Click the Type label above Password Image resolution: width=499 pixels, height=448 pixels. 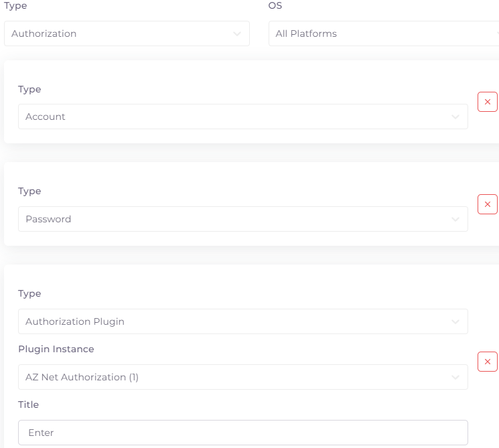[x=29, y=192]
